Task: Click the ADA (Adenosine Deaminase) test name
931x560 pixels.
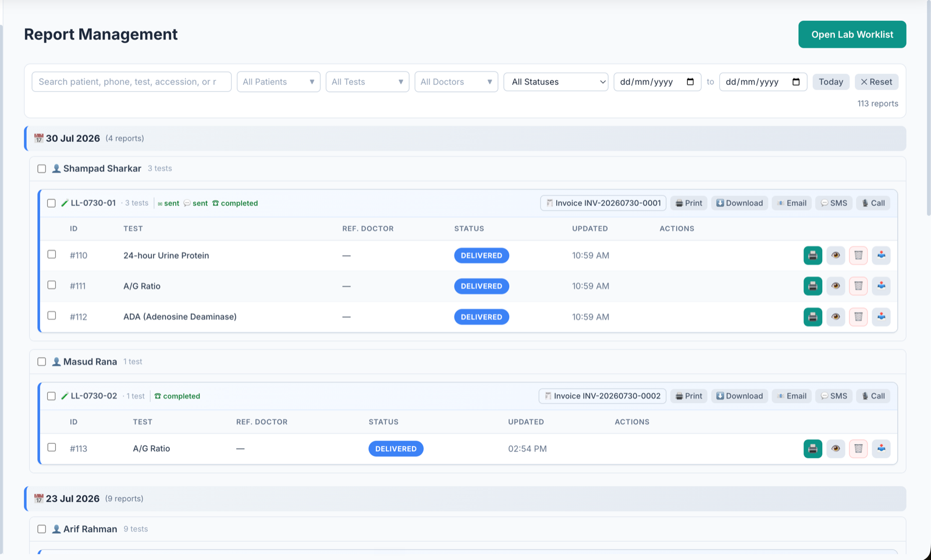Action: pyautogui.click(x=180, y=317)
